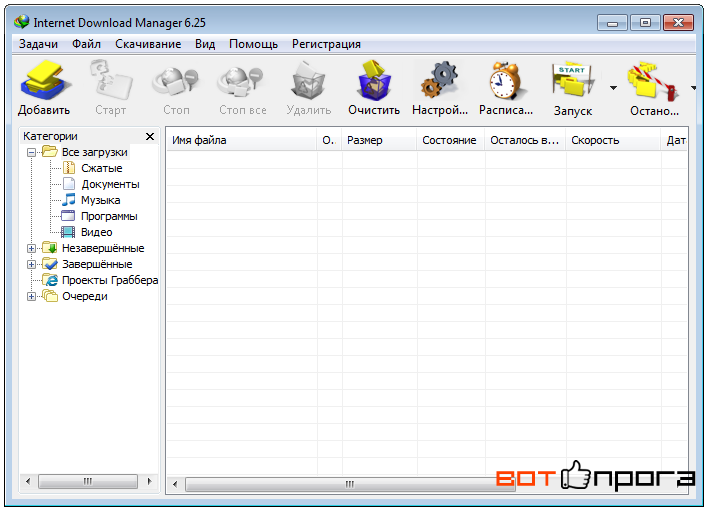
Task: Expand the Завершённые tree node
Action: pos(31,264)
